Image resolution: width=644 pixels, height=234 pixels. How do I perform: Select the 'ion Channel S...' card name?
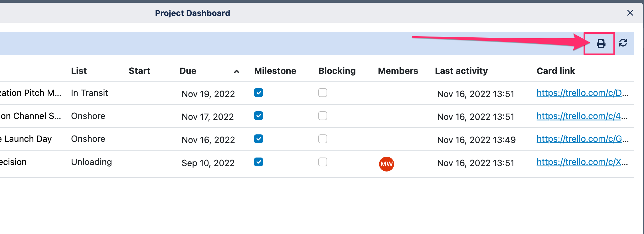tap(31, 116)
